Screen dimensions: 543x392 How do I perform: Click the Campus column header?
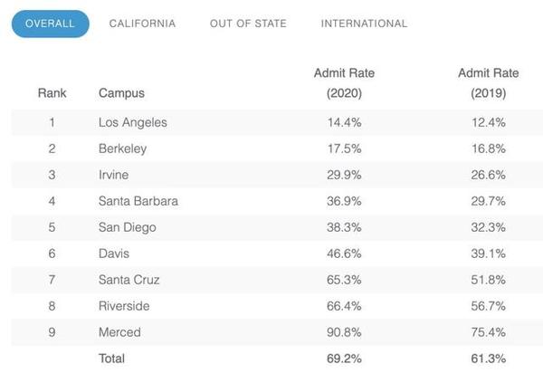click(x=121, y=92)
